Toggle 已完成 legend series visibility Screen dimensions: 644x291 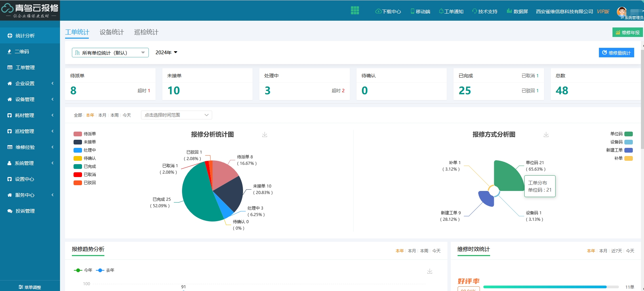point(78,167)
